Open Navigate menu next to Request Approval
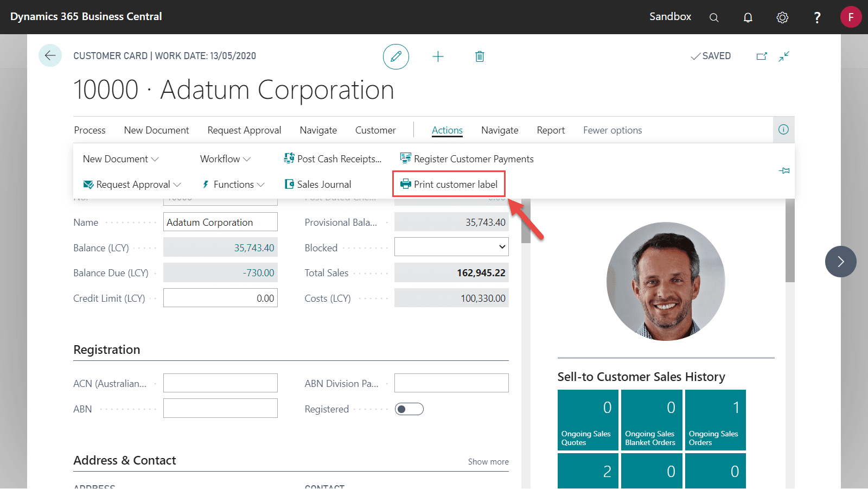This screenshot has width=868, height=489. (x=318, y=130)
